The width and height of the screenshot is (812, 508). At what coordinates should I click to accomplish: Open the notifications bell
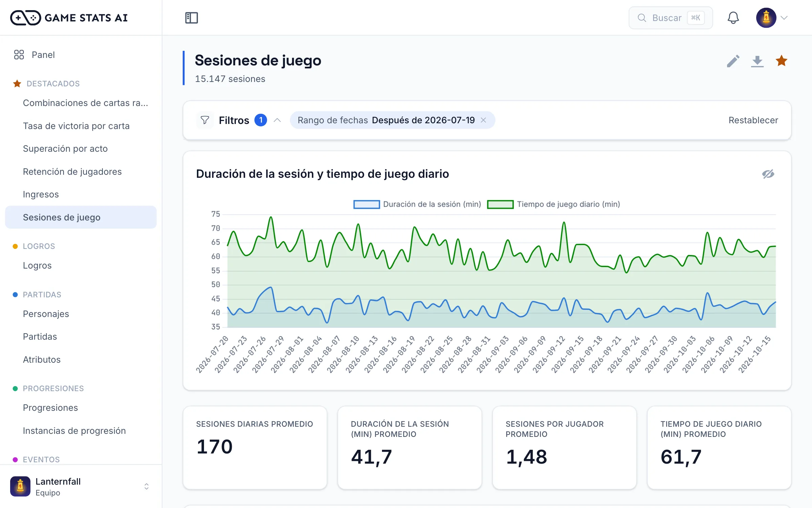click(x=733, y=18)
